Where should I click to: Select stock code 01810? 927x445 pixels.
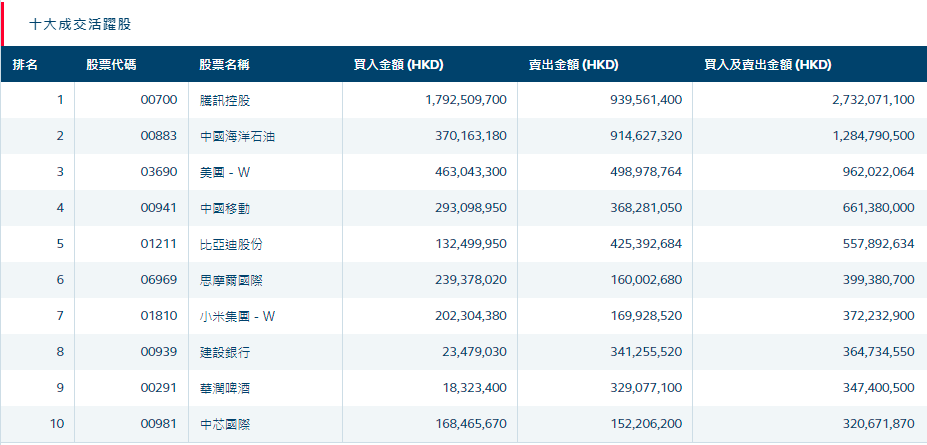point(159,316)
